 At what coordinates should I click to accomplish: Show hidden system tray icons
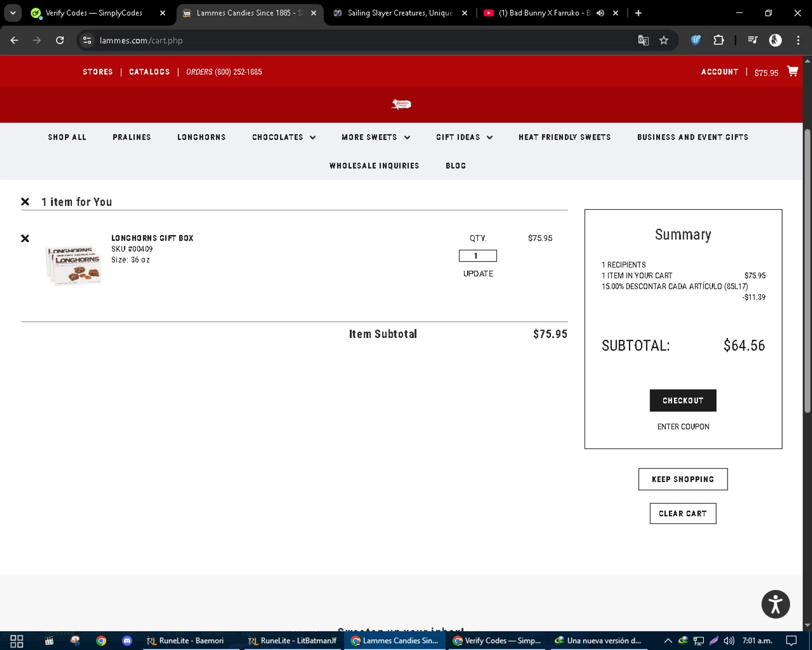[x=668, y=641]
